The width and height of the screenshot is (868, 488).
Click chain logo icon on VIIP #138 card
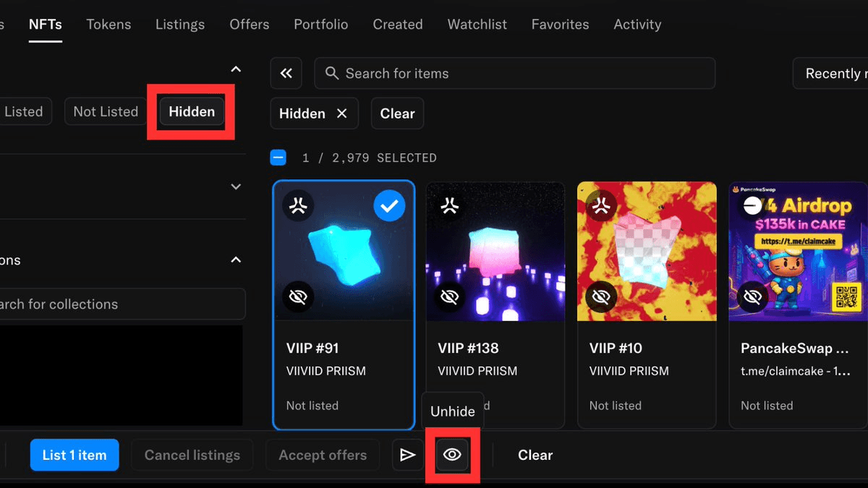point(450,207)
